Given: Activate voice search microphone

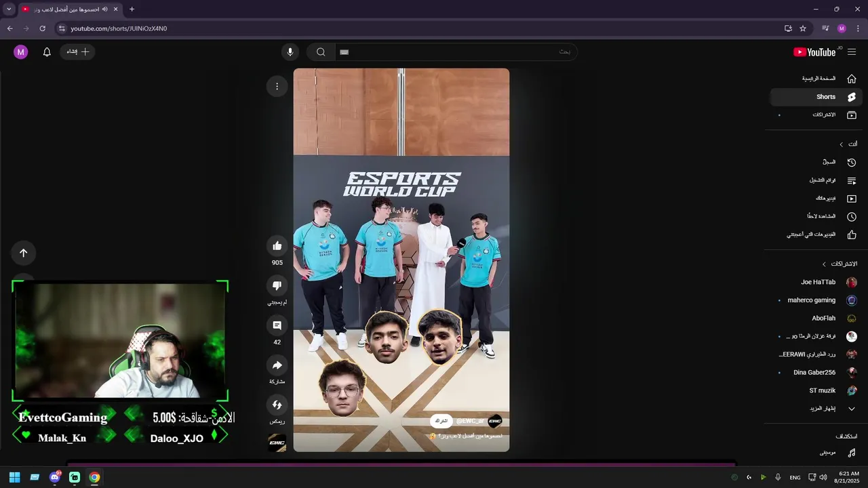Looking at the screenshot, I should (x=290, y=52).
